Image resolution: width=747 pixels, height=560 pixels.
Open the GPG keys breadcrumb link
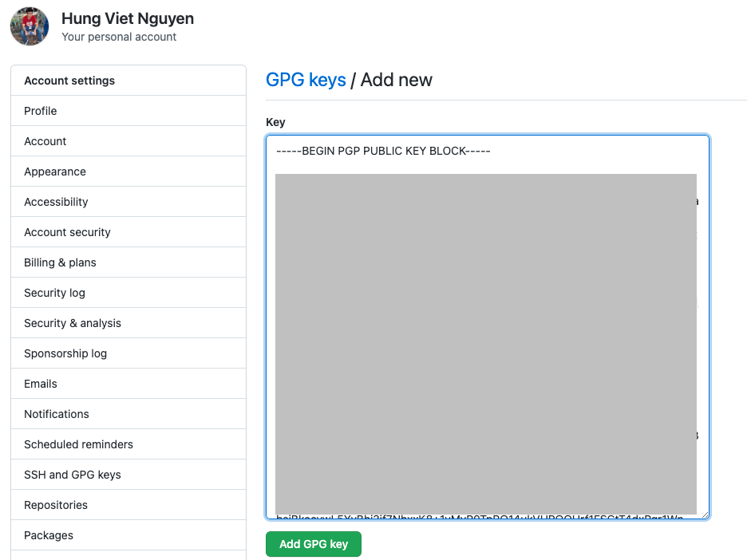tap(306, 80)
